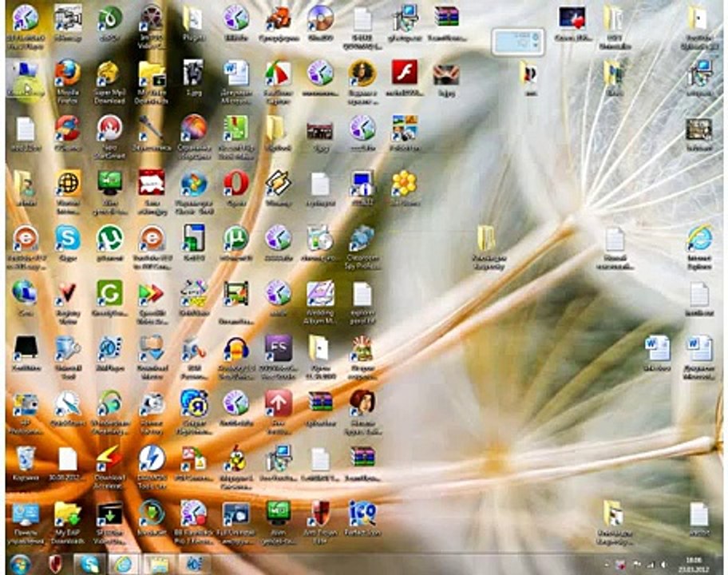Open the volume control in system tray

(664, 565)
